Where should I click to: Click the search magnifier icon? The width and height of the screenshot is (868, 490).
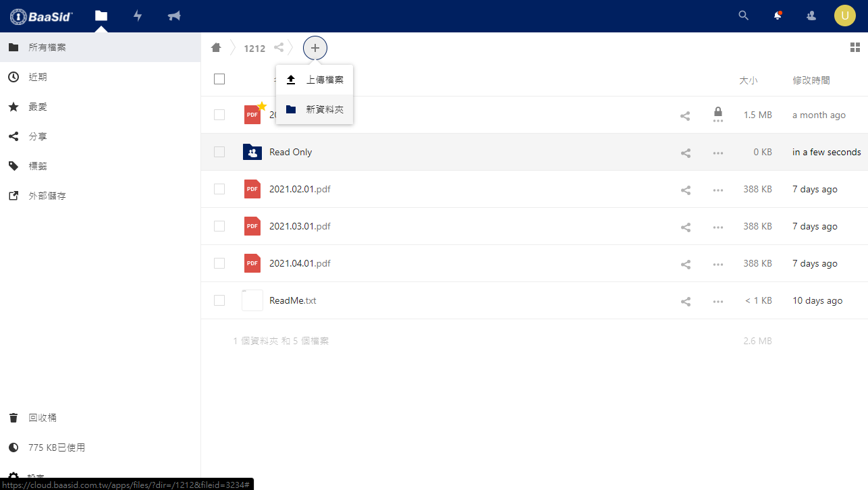(x=744, y=16)
